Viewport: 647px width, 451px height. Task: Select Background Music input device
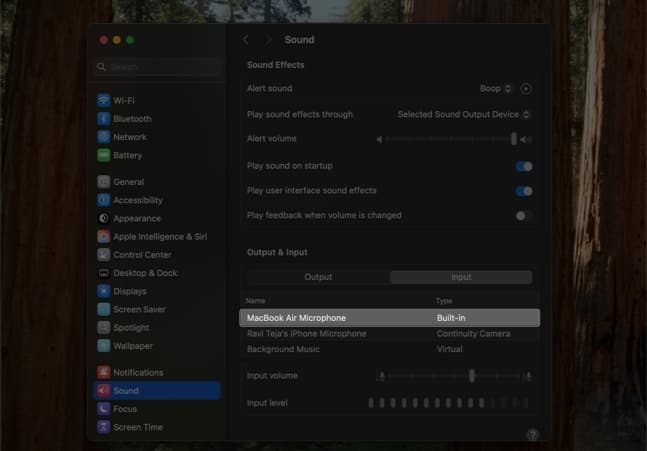390,349
